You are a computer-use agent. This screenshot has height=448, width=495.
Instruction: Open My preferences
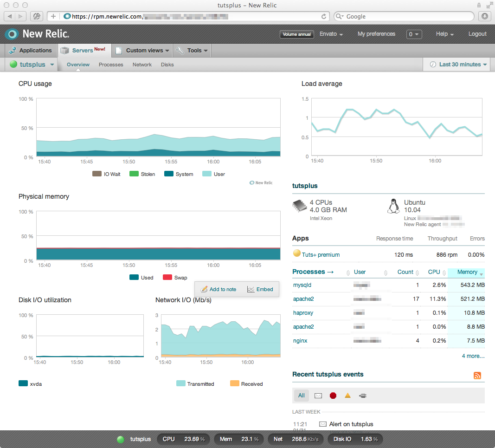376,34
